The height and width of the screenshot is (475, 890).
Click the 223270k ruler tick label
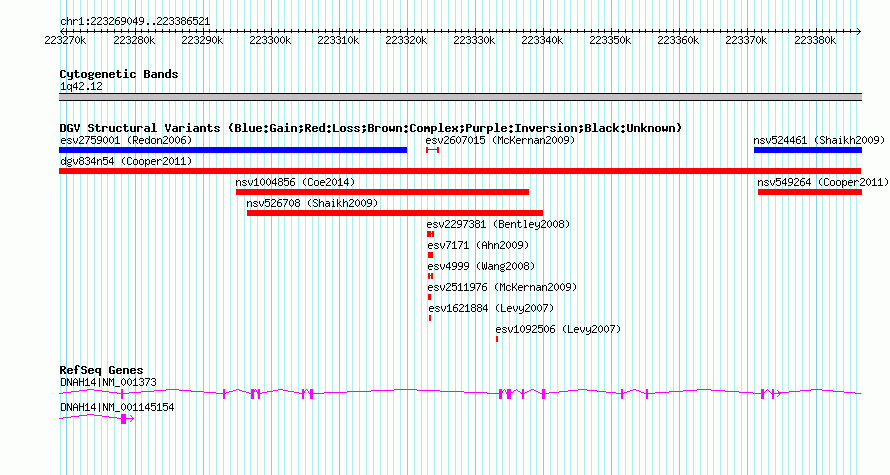(x=65, y=40)
